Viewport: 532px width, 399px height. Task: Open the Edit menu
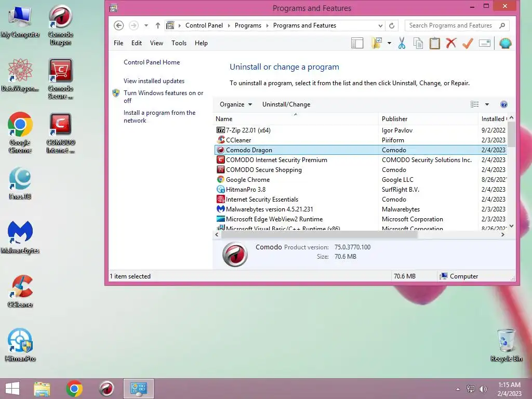click(x=137, y=43)
